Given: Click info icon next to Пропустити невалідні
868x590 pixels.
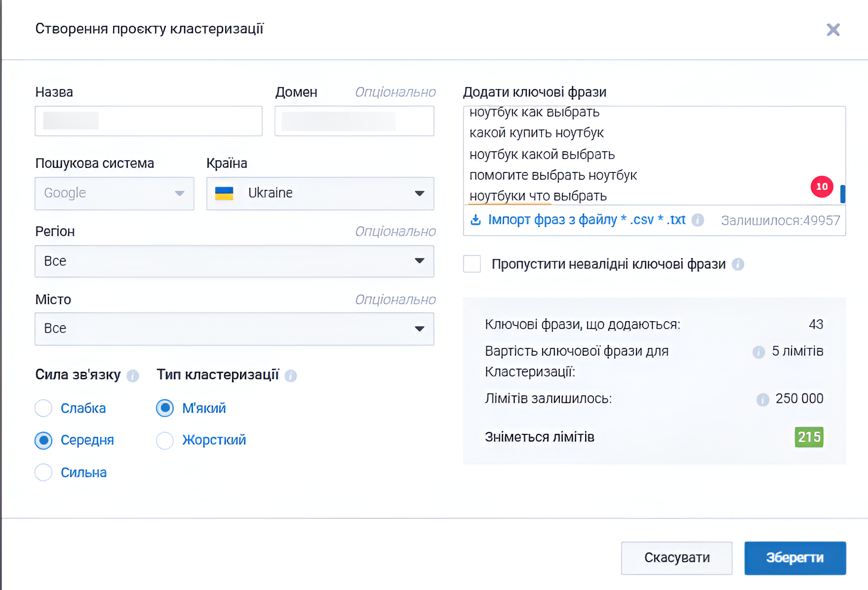Looking at the screenshot, I should coord(738,264).
